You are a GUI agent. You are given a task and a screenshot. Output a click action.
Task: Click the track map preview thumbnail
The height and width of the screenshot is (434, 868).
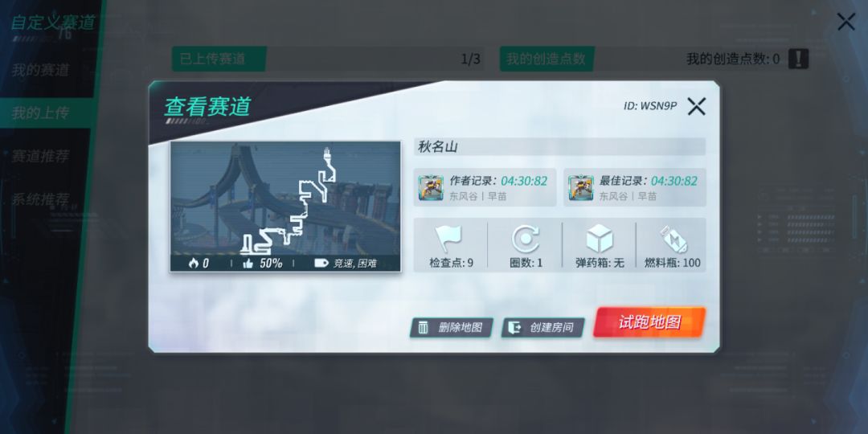(x=285, y=206)
